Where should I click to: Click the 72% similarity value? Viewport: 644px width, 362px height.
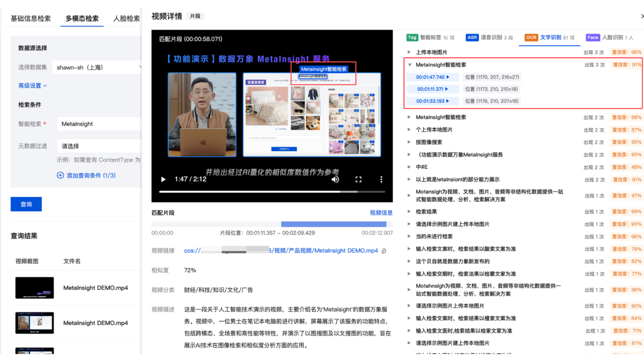pyautogui.click(x=190, y=270)
